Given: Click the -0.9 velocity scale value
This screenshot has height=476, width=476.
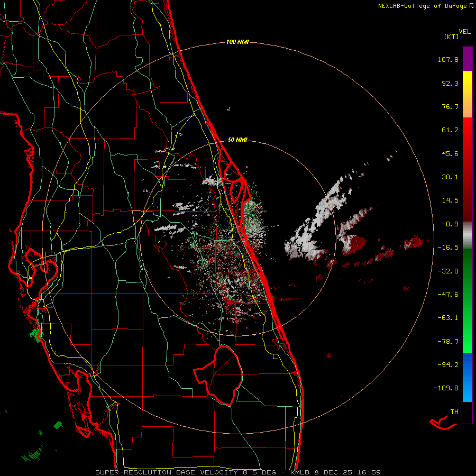Looking at the screenshot, I should pos(450,224).
